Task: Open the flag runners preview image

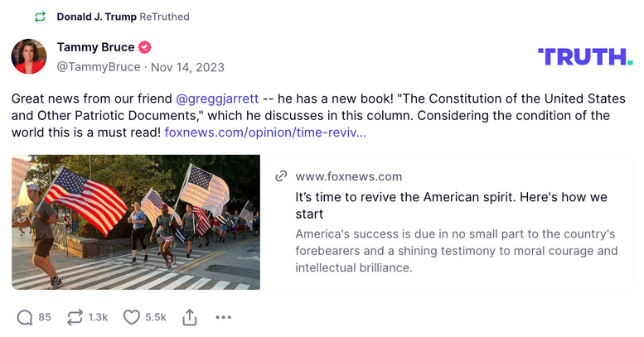Action: [136, 222]
